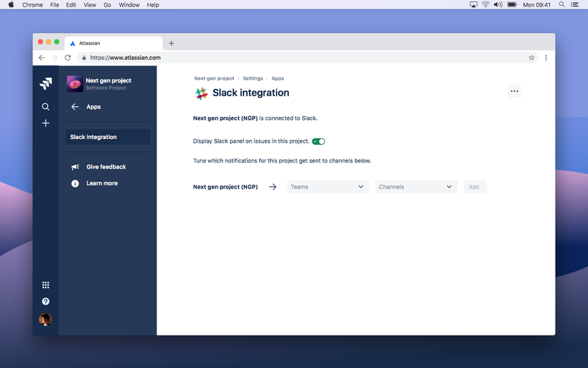The width and height of the screenshot is (588, 368).
Task: Click Settings breadcrumb
Action: pos(253,79)
